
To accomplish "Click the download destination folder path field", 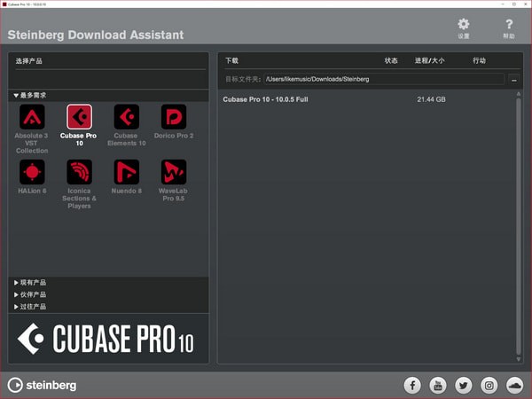I will click(383, 79).
